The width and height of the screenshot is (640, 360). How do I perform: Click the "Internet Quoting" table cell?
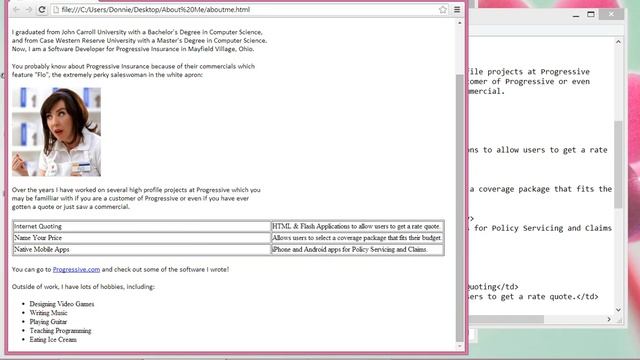click(x=142, y=226)
